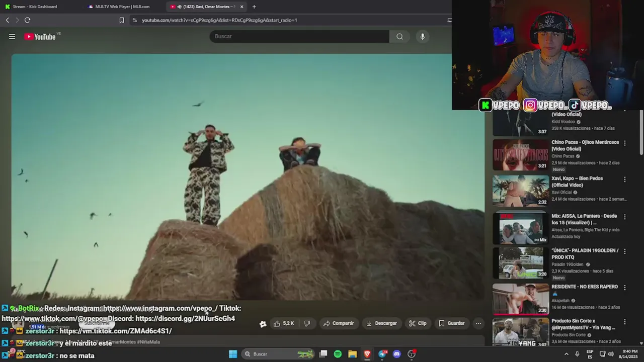The image size is (644, 362).
Task: Open network icon in system tray
Action: point(602,354)
